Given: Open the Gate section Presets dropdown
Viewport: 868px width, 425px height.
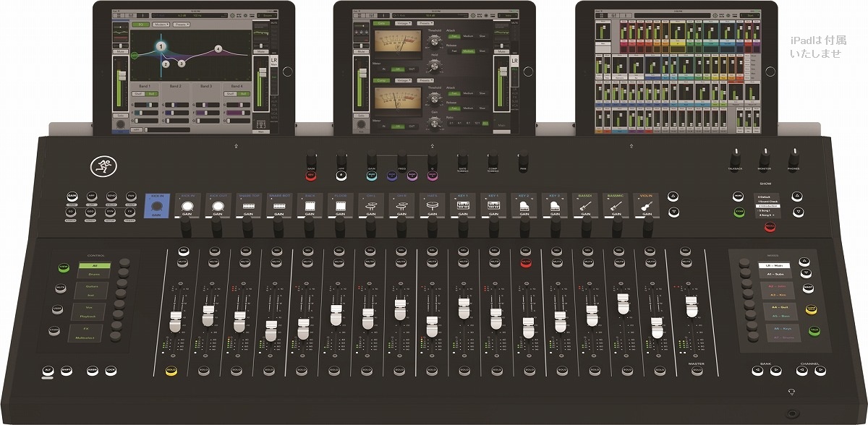Looking at the screenshot, I should click(x=425, y=24).
